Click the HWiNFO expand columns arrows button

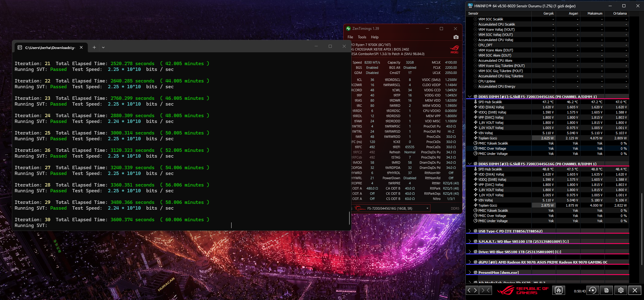[472, 290]
